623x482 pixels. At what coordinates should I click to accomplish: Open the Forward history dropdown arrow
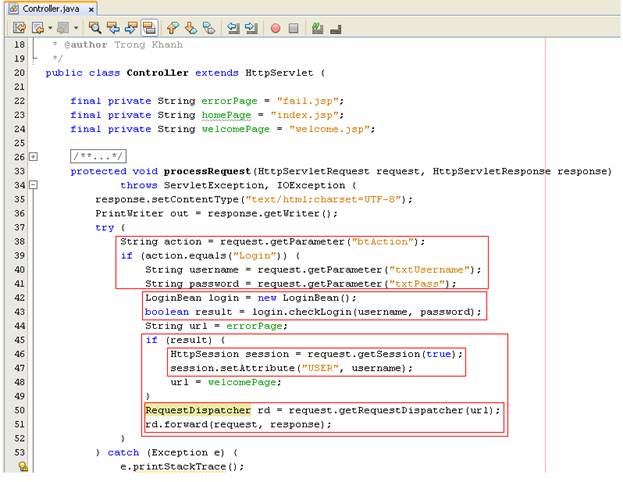[75, 28]
